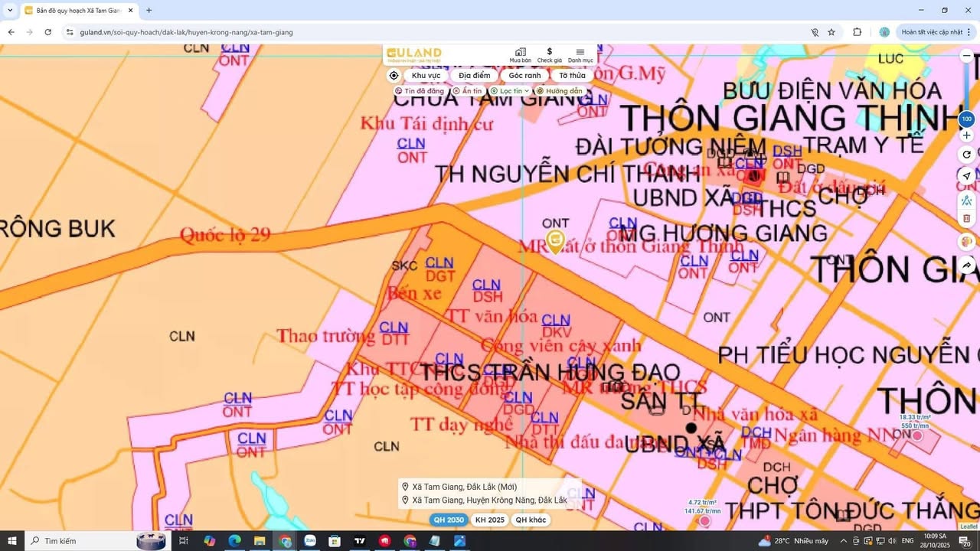Click the opacity slider handle showing 100
The image size is (980, 551).
pyautogui.click(x=966, y=119)
